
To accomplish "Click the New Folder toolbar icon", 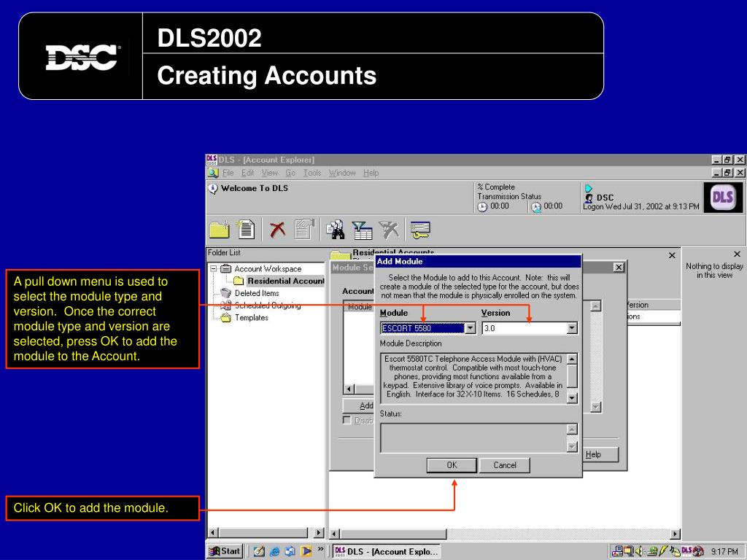I will coord(219,230).
